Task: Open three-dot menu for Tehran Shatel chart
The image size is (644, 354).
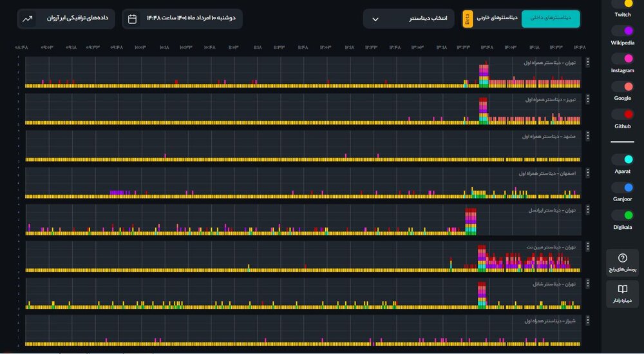Action: 587,284
